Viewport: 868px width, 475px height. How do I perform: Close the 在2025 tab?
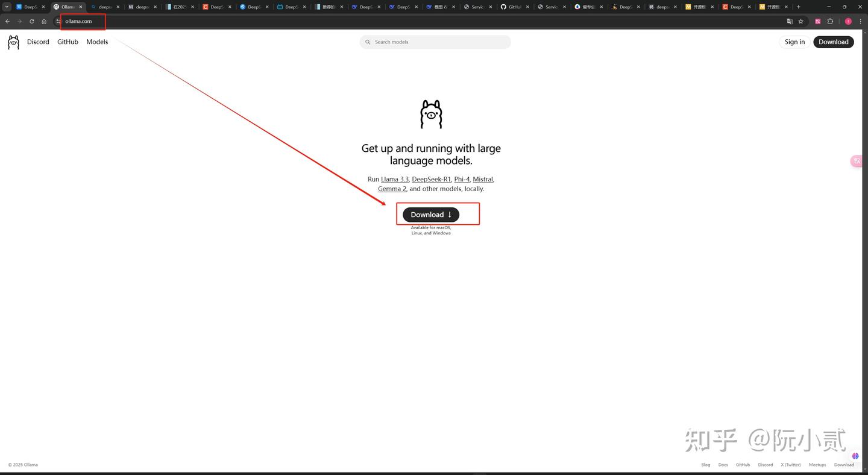coord(193,7)
